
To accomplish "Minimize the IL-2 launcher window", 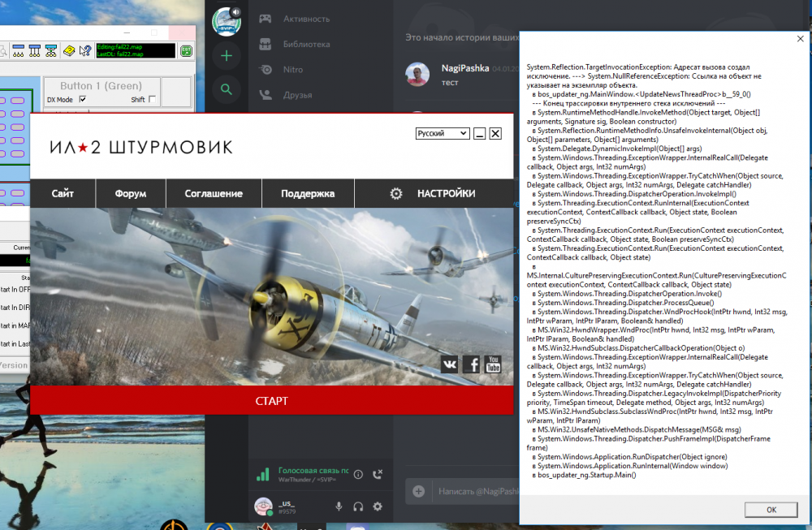I will point(480,134).
